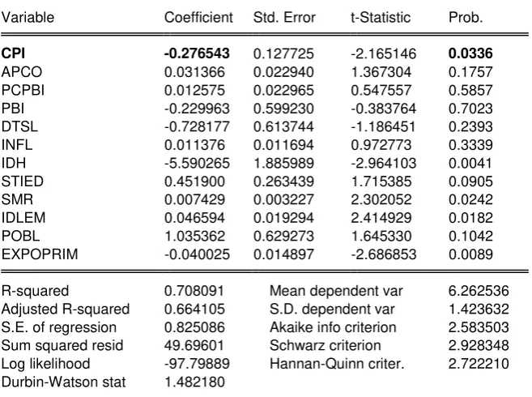Select the Akaike info criterion value
532x397 pixels.
click(x=479, y=327)
